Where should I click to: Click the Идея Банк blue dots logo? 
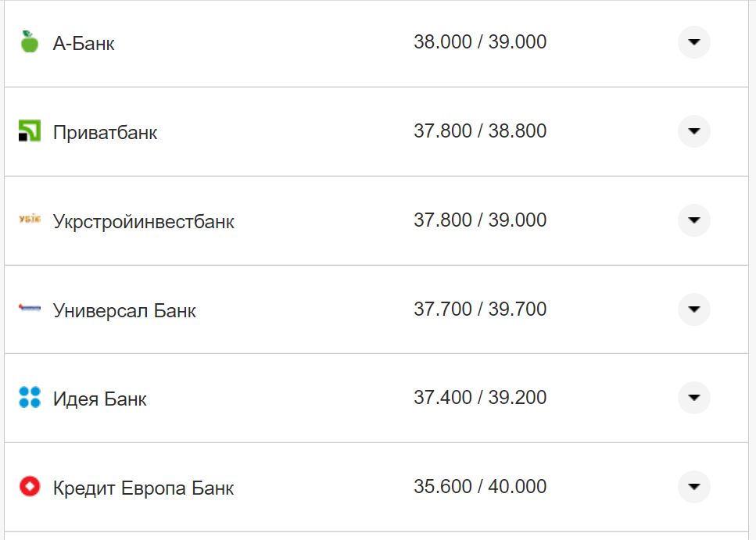(x=30, y=398)
